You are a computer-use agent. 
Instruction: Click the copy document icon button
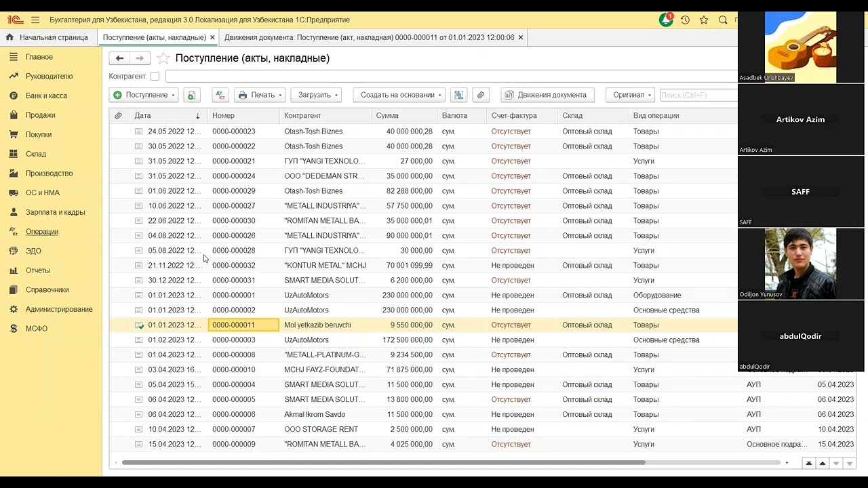pos(191,95)
